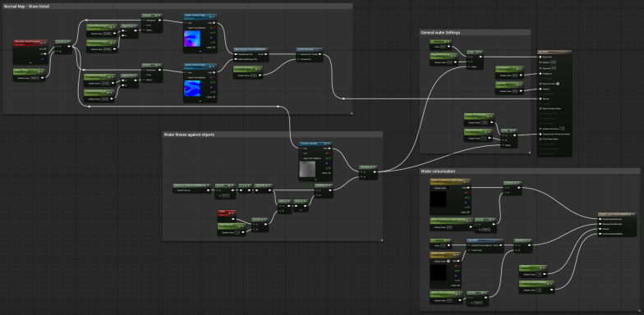Click Base Color input pin on material output

[540, 57]
